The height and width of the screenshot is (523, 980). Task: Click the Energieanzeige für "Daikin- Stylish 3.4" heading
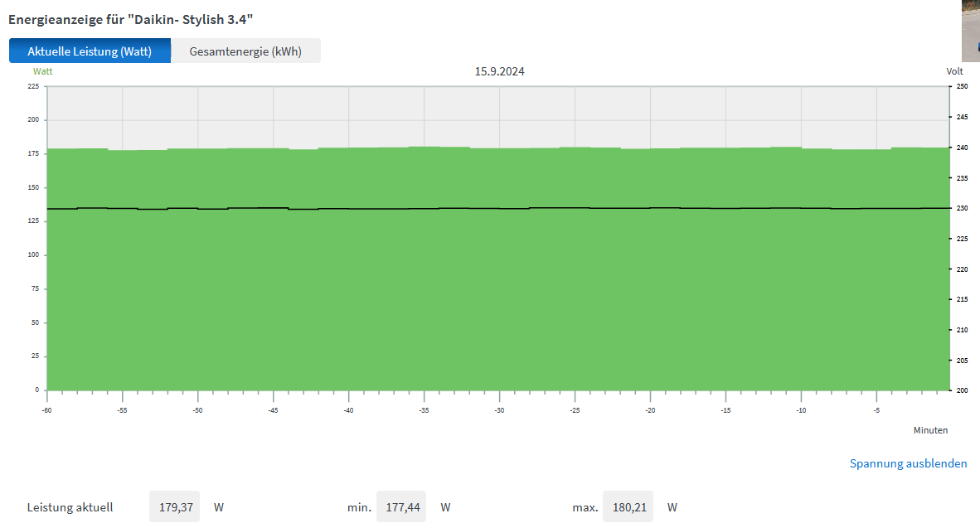coord(130,18)
